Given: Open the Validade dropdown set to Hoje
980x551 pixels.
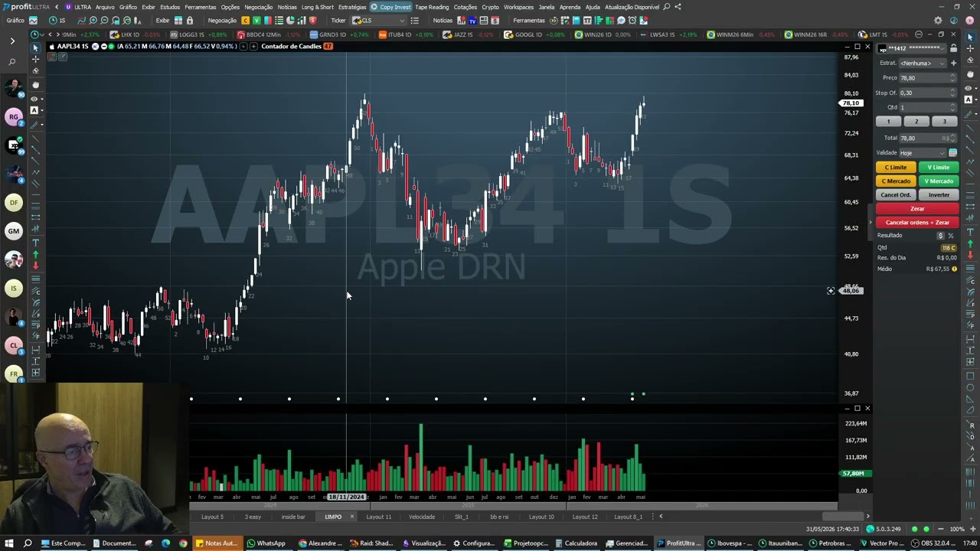Looking at the screenshot, I should coord(923,152).
